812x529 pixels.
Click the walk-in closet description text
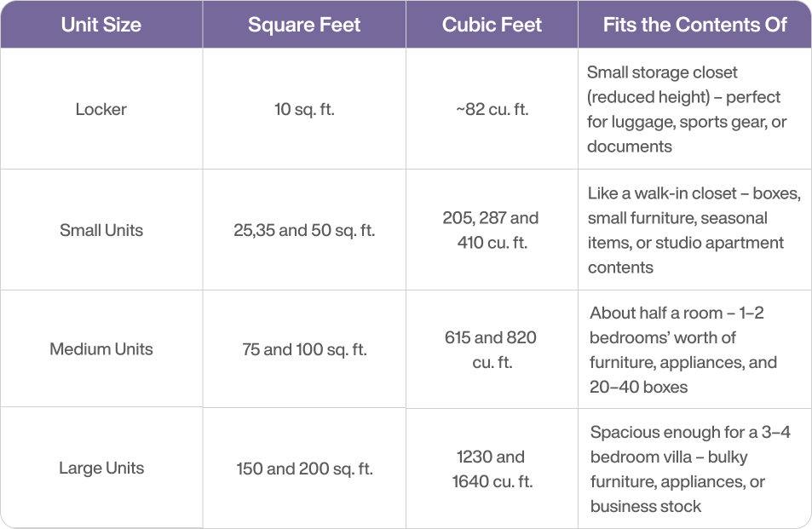(693, 230)
